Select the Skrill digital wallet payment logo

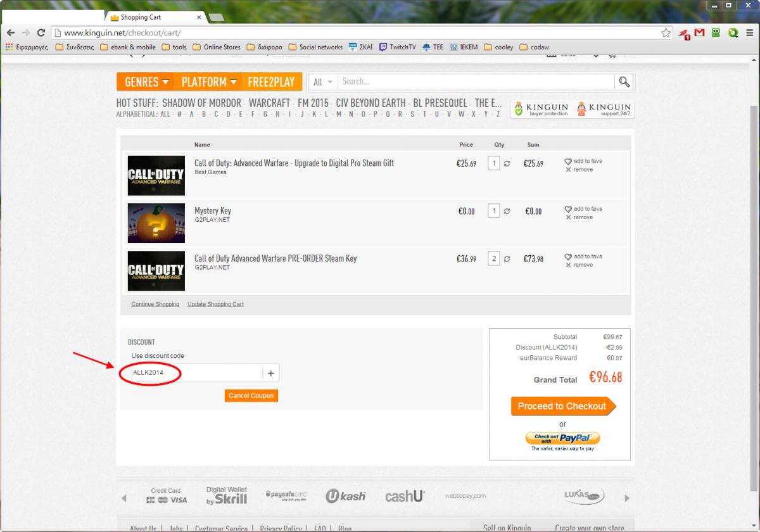click(x=227, y=497)
